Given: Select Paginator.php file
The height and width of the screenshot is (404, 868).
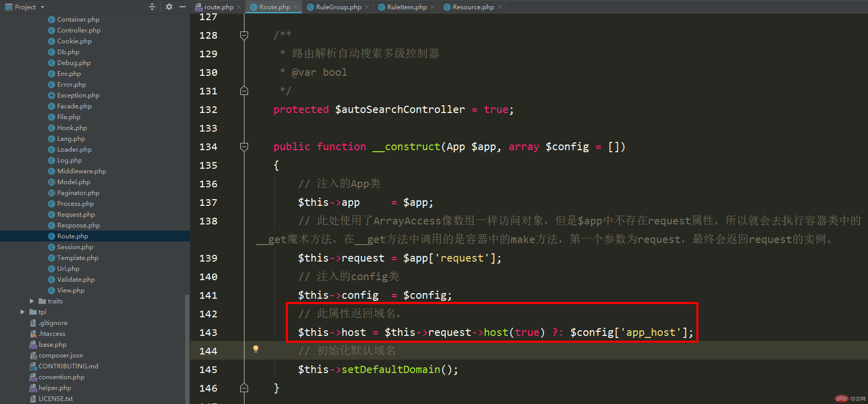Looking at the screenshot, I should pos(78,193).
